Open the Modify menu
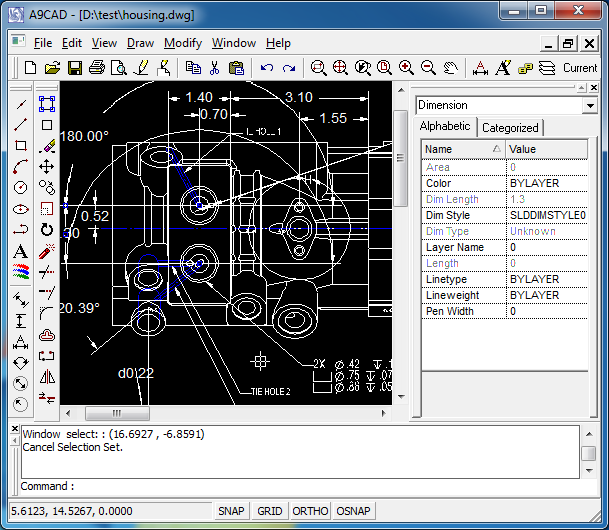 click(x=183, y=43)
